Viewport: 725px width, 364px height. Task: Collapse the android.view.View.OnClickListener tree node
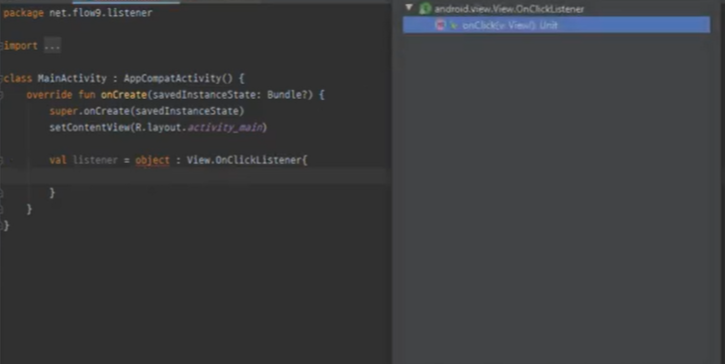tap(409, 8)
